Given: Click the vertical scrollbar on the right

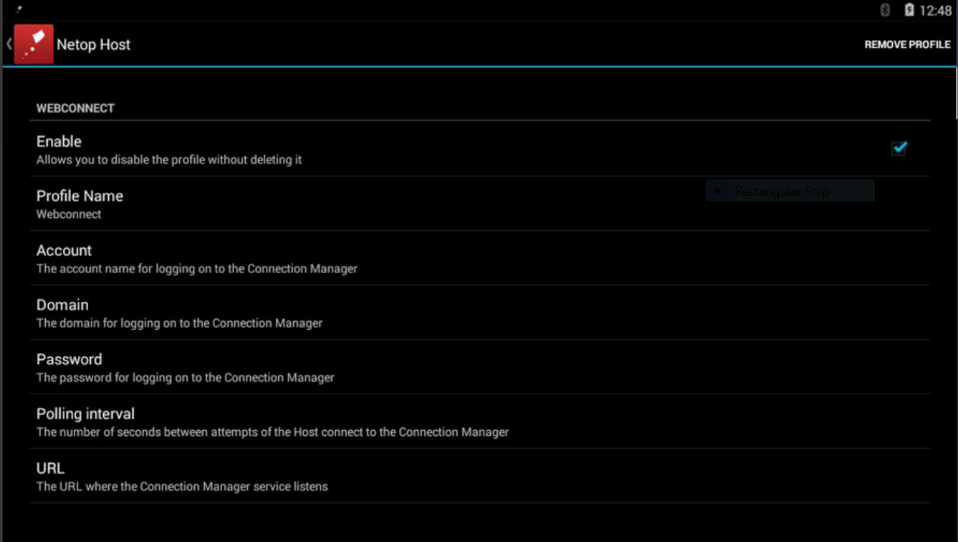Looking at the screenshot, I should pyautogui.click(x=956, y=93).
